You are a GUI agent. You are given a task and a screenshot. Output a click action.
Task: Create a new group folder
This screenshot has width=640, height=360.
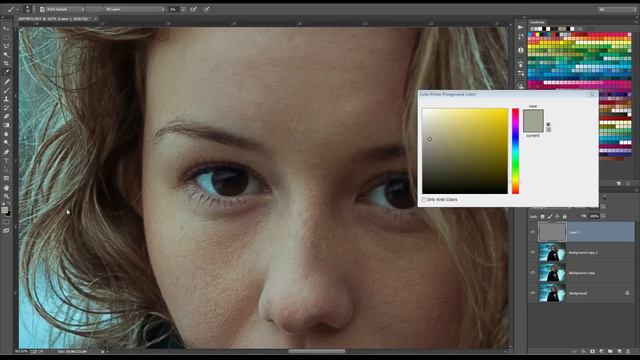[x=610, y=351]
